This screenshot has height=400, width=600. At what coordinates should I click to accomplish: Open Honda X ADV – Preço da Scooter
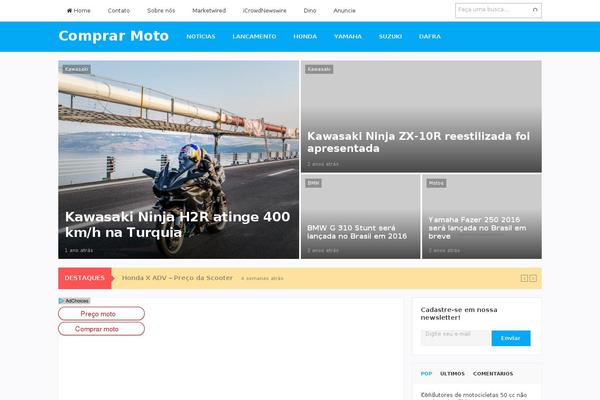(x=177, y=278)
